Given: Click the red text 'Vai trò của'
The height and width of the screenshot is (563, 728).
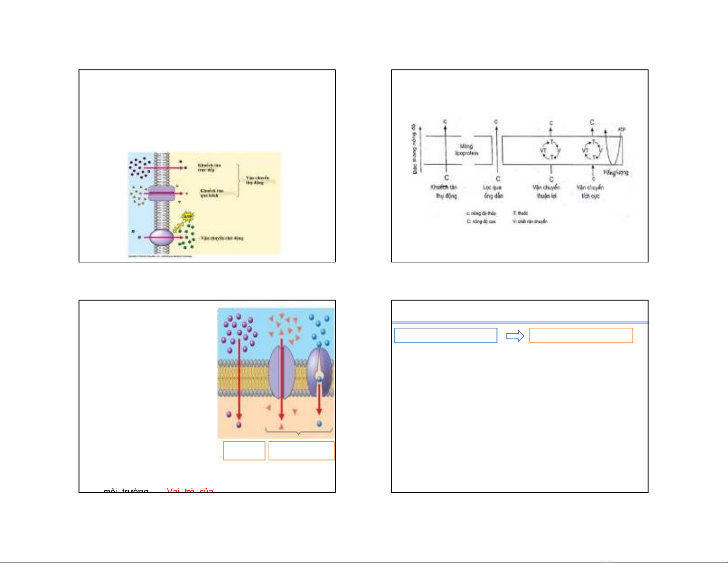Looking at the screenshot, I should [190, 491].
